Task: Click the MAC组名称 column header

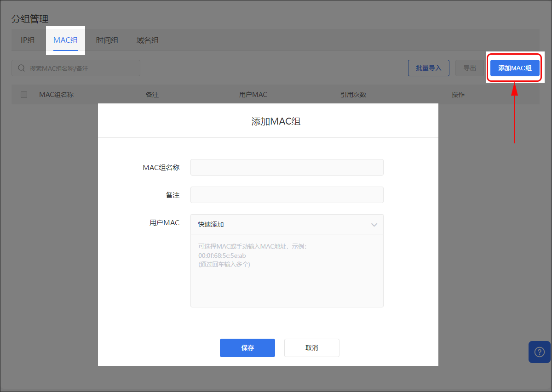Action: pos(56,95)
